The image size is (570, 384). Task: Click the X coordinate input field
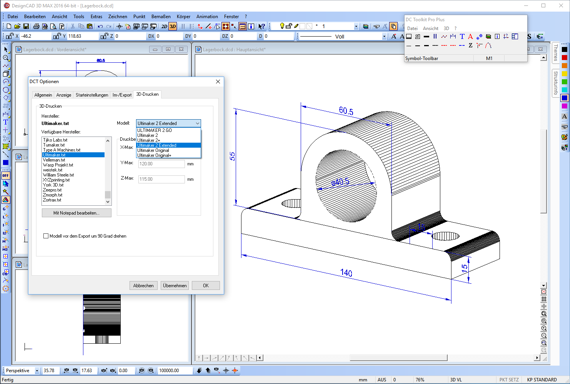[x=36, y=36]
